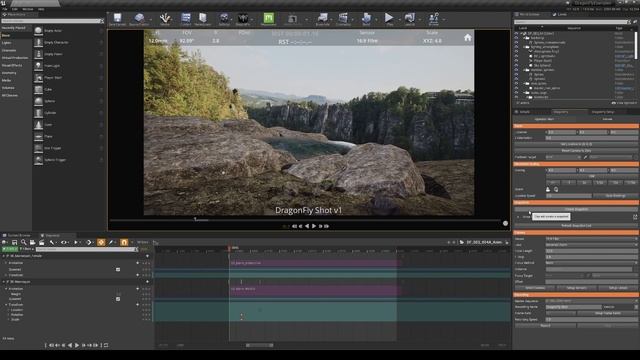Click the Place Actors search field
This screenshot has width=640, height=360.
click(51, 21)
